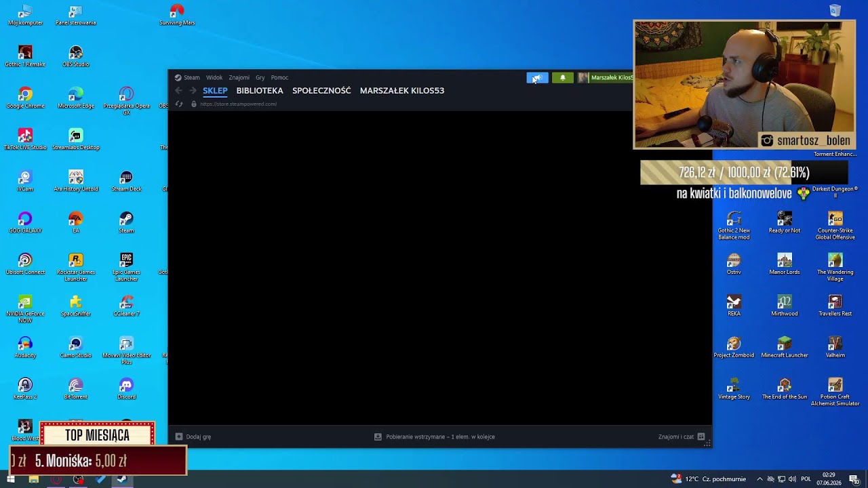Select the Microsoft Edge desktop icon
This screenshot has width=868, height=488.
tap(76, 99)
